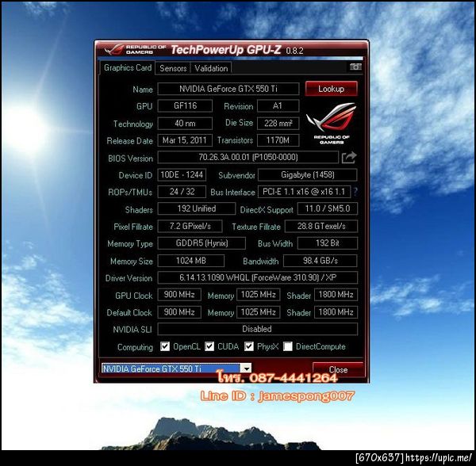Click the Bandwidth field 98.4 GB/s

pyautogui.click(x=321, y=261)
